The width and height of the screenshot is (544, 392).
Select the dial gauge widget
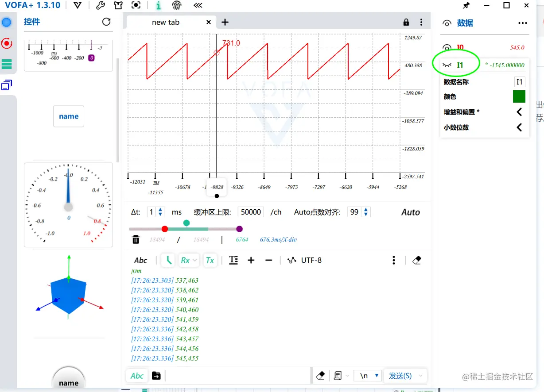[68, 205]
